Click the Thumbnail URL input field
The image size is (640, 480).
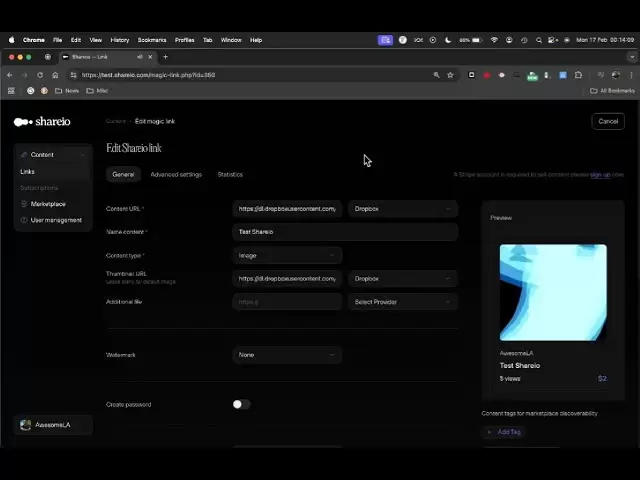pyautogui.click(x=287, y=279)
